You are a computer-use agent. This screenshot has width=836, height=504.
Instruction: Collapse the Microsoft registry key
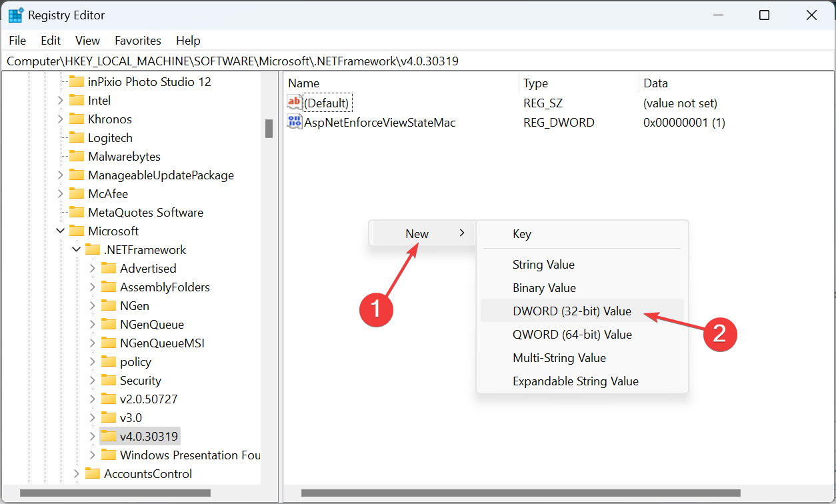[60, 231]
